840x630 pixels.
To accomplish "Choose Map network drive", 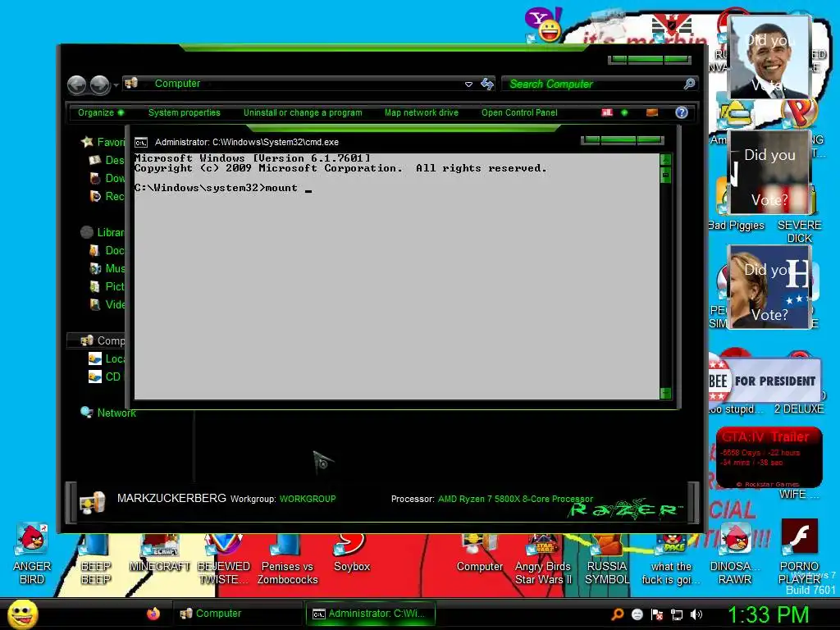I will tap(422, 112).
